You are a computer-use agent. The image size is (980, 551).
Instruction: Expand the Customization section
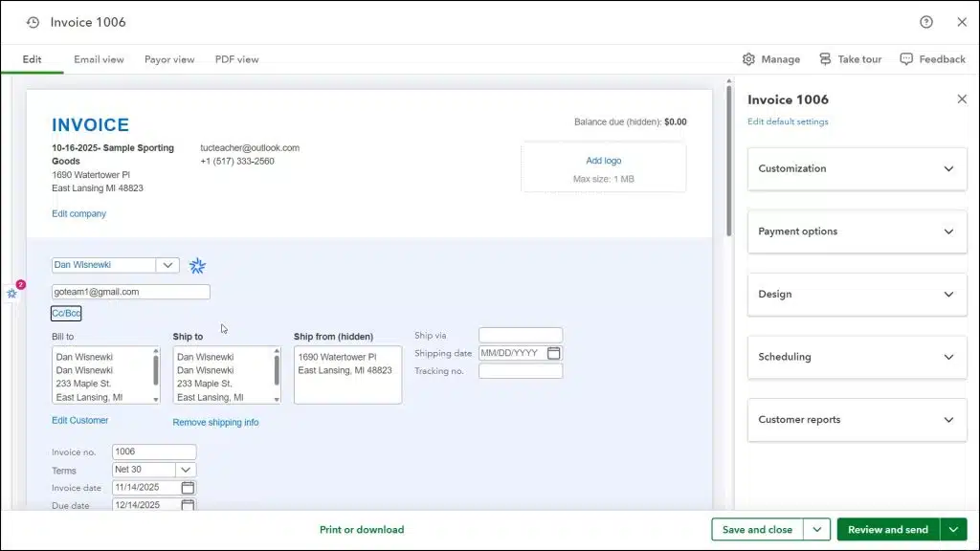tap(857, 168)
